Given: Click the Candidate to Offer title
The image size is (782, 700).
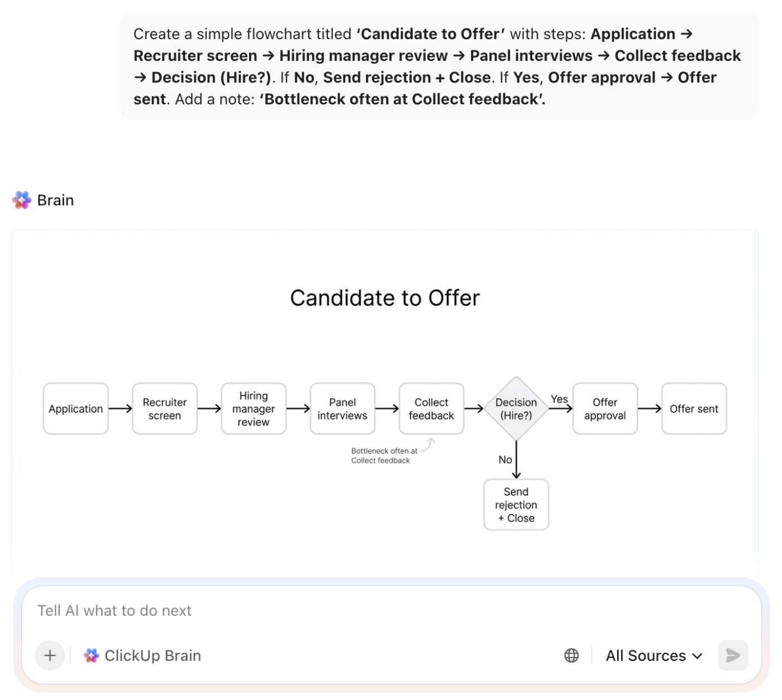Looking at the screenshot, I should (384, 298).
